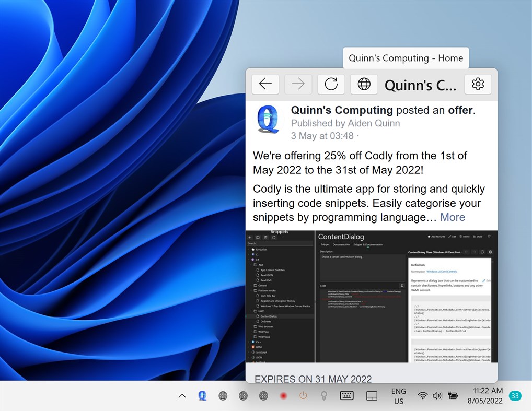Add a new snippet with the plus icon

[x=249, y=237]
